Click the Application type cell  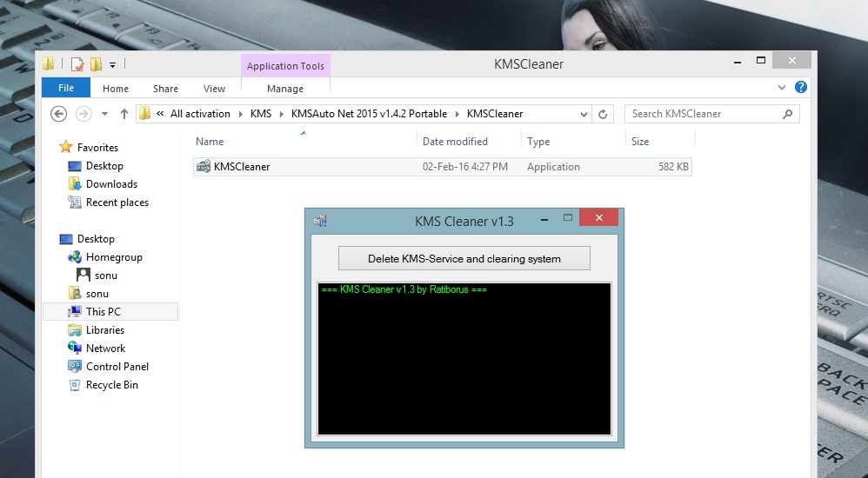(553, 167)
